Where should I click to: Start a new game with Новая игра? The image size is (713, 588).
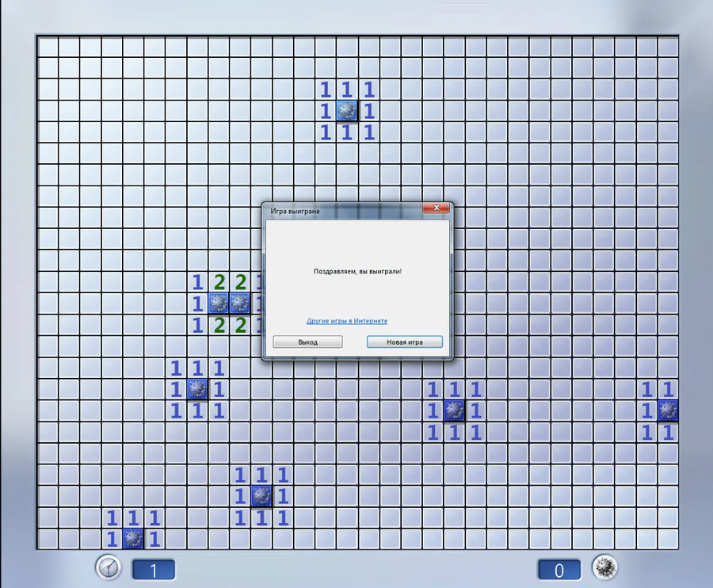coord(405,342)
